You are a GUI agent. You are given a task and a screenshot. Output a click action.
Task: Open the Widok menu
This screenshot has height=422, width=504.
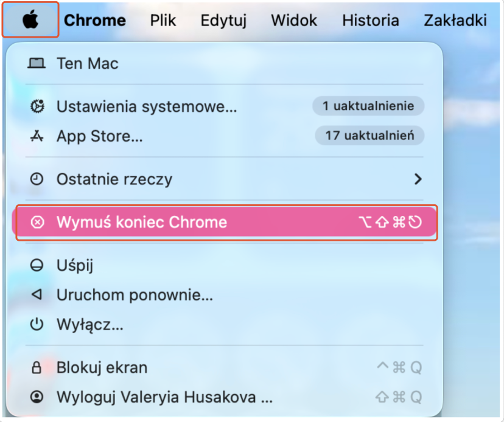[294, 21]
